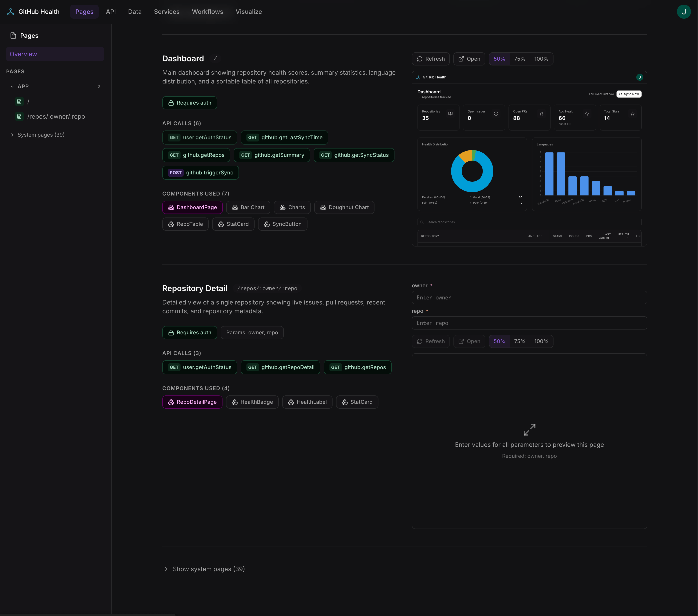Expand System pages (39) in sidebar
This screenshot has height=616, width=698.
pos(38,135)
